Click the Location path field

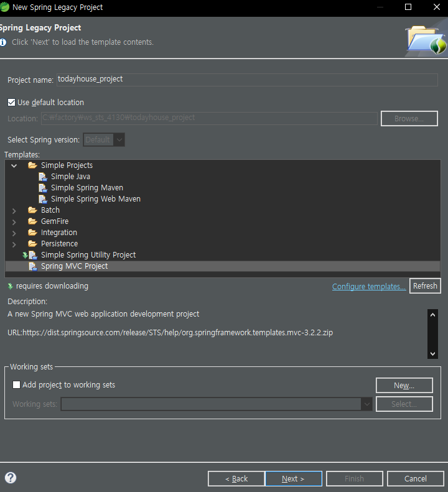[x=209, y=118]
